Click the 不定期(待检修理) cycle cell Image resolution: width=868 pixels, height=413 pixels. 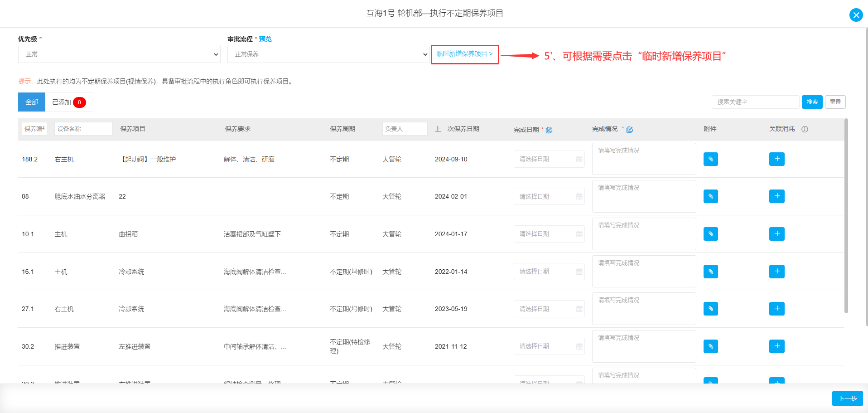[350, 346]
